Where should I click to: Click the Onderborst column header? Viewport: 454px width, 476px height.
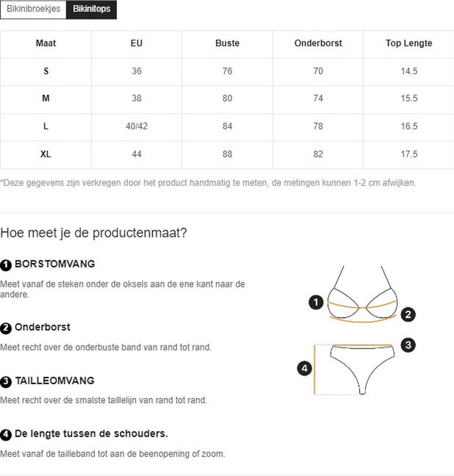pos(318,44)
